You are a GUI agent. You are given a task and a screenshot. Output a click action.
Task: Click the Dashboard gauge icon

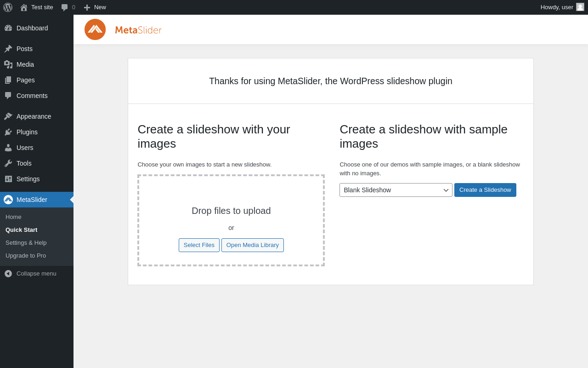pyautogui.click(x=8, y=28)
